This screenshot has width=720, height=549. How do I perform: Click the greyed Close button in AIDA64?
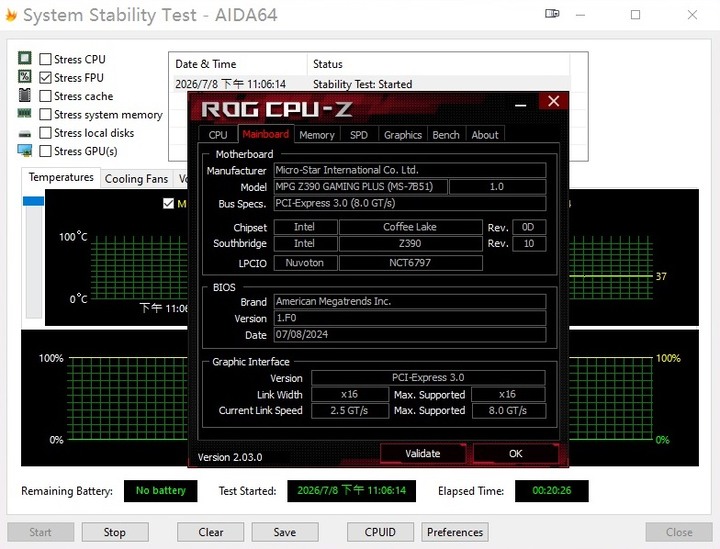point(679,532)
